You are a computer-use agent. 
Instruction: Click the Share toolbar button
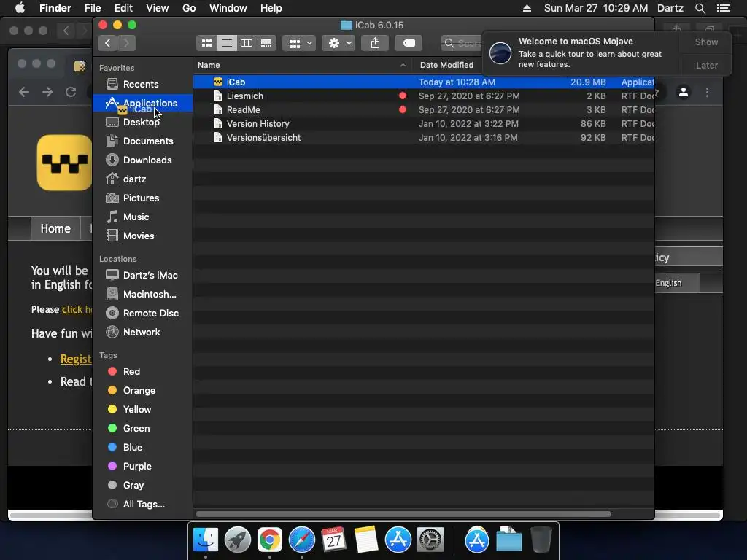click(376, 43)
